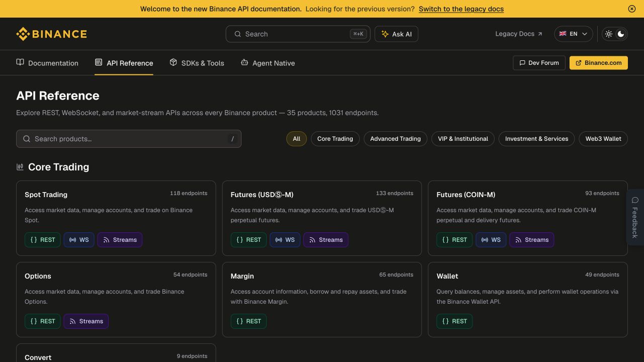Click the API Reference page heading
Viewport: 644px width, 362px height.
tap(58, 96)
